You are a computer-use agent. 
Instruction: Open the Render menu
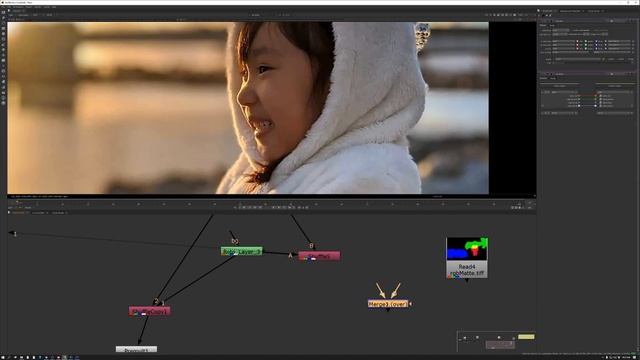point(38,7)
